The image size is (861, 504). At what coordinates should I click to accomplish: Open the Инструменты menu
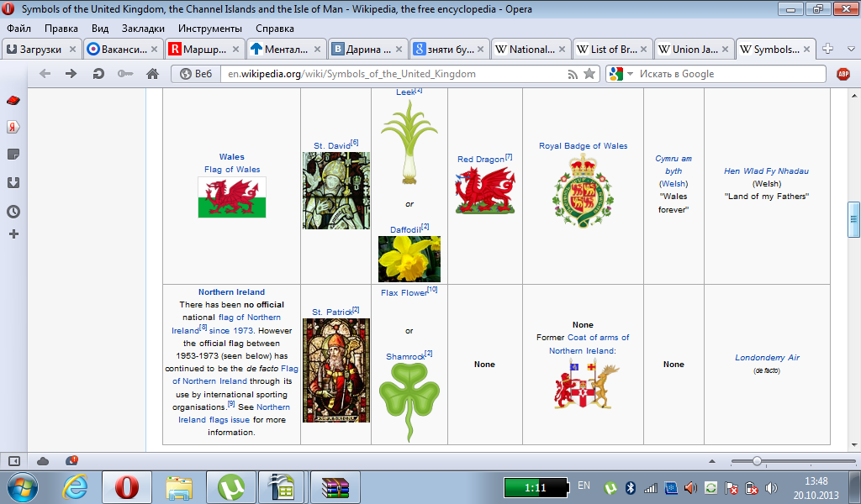tap(209, 29)
